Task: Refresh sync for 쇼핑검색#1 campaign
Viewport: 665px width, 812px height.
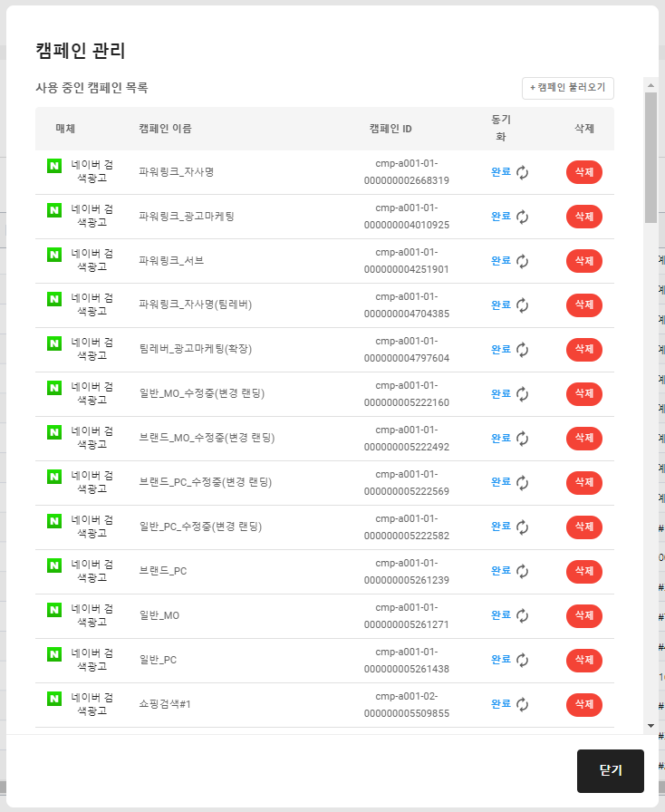Action: 522,705
